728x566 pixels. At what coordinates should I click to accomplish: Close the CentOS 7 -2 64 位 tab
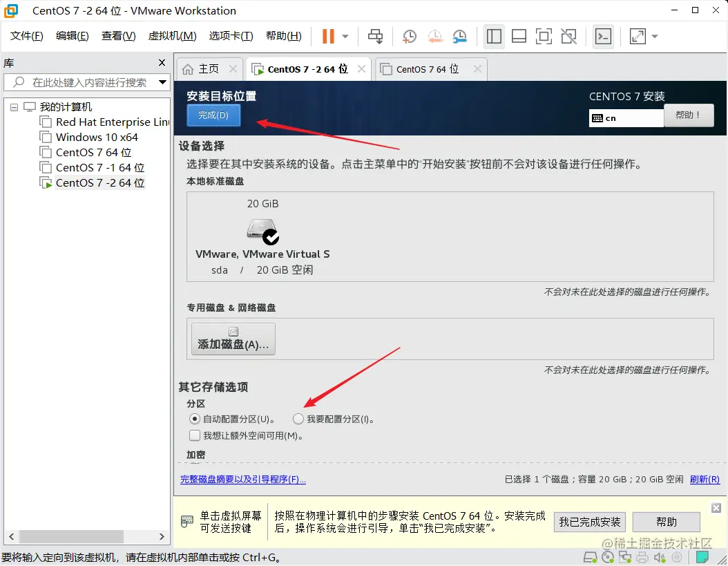pos(361,69)
